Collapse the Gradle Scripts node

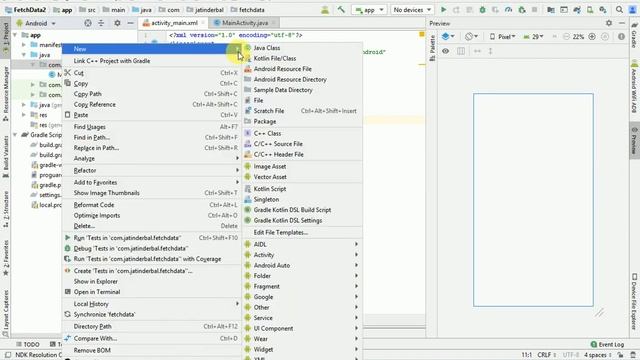click(15, 135)
